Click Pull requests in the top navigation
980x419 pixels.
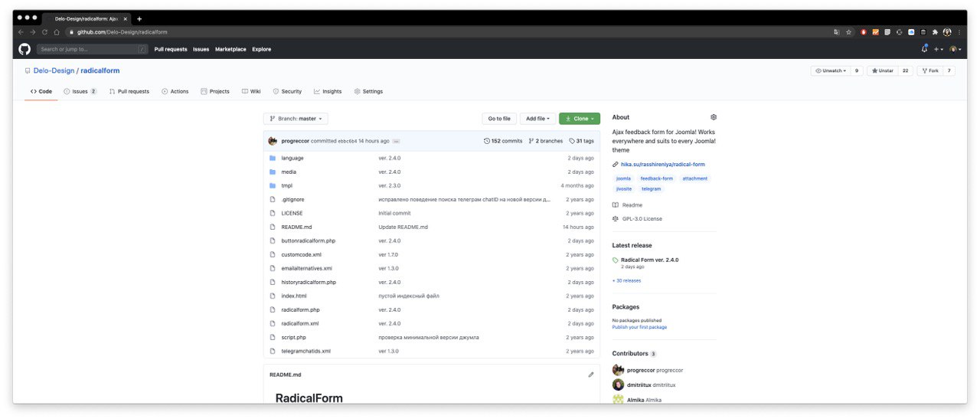coord(171,49)
